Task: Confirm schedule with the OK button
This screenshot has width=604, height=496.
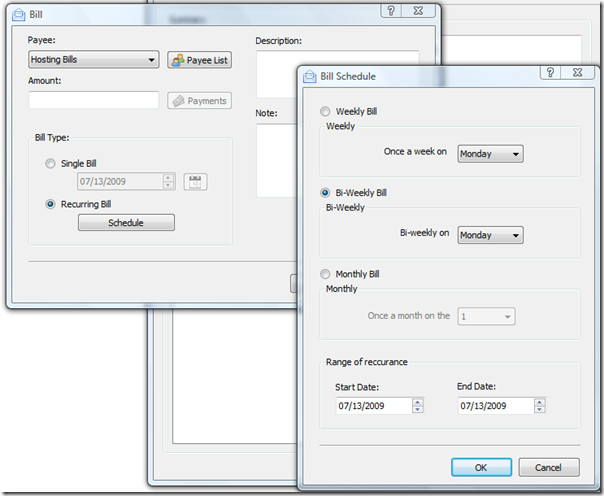Action: tap(482, 467)
